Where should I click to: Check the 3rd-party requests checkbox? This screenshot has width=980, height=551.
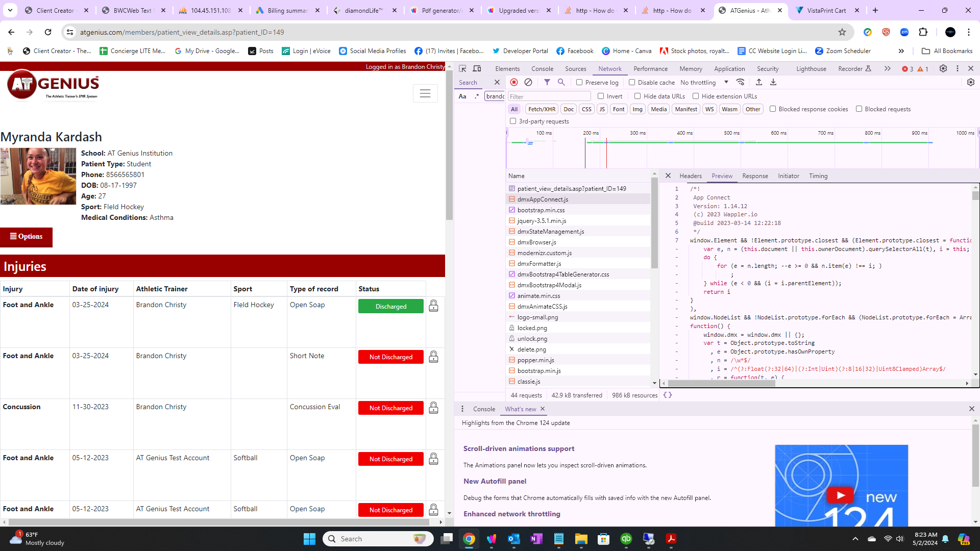point(513,121)
